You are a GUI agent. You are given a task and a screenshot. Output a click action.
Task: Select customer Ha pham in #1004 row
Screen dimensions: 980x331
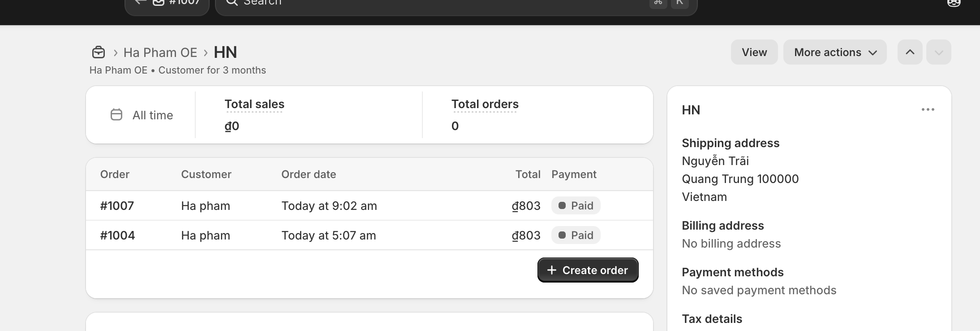[x=206, y=235]
